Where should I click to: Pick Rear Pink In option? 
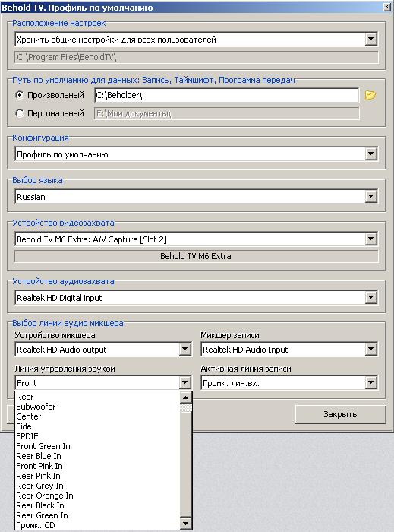(98, 476)
